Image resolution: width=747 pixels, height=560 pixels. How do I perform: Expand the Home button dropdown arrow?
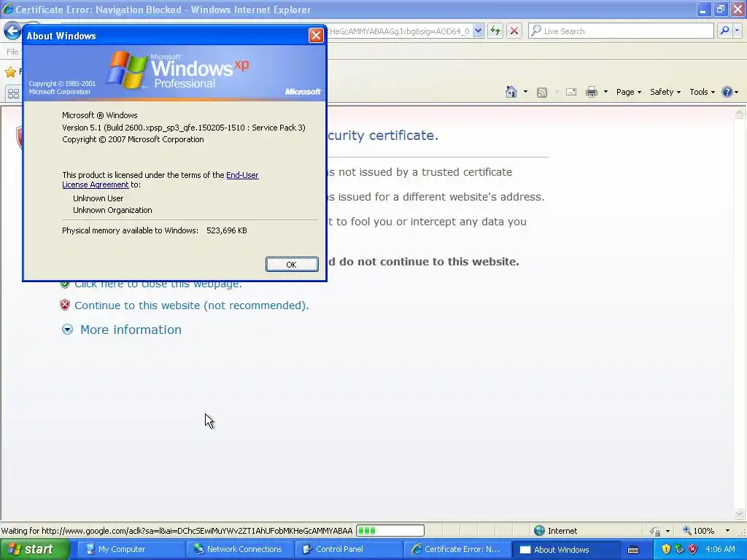[525, 92]
